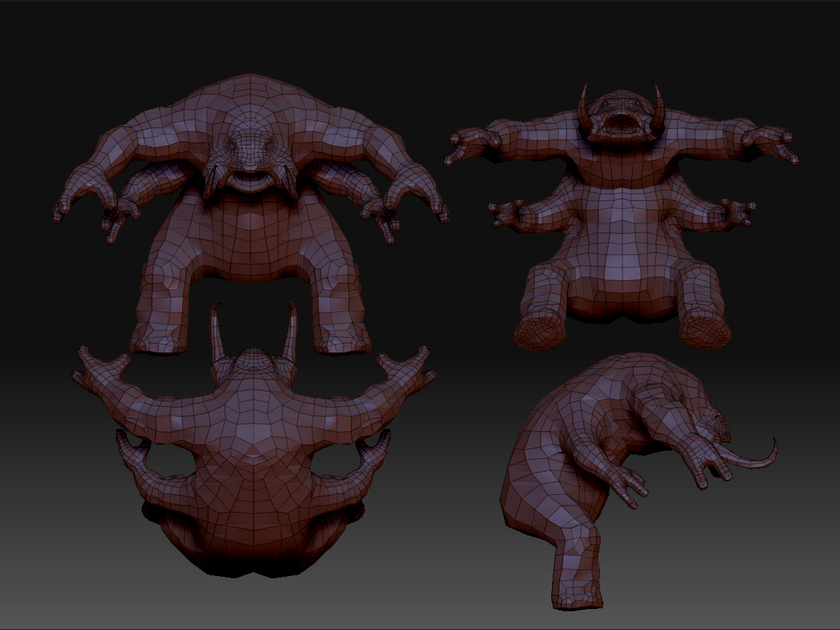Select the top-down back view of the creature
The height and width of the screenshot is (630, 840).
tap(253, 439)
